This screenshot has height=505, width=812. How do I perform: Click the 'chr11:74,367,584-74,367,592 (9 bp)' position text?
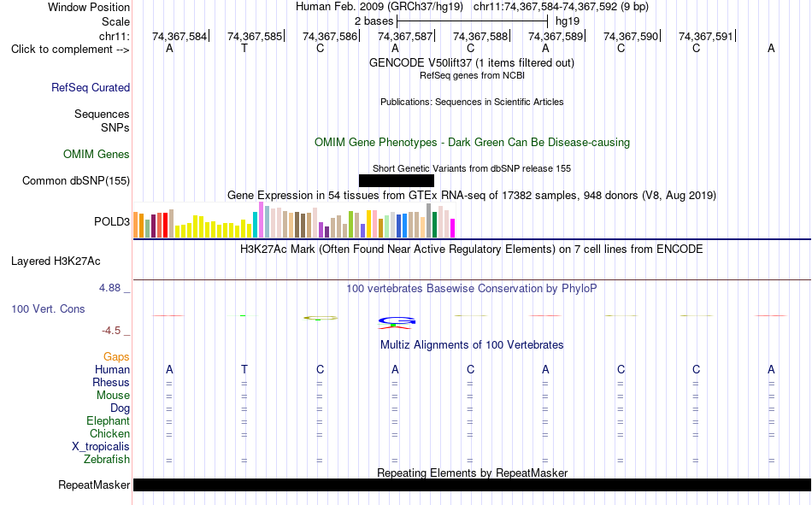tap(561, 7)
